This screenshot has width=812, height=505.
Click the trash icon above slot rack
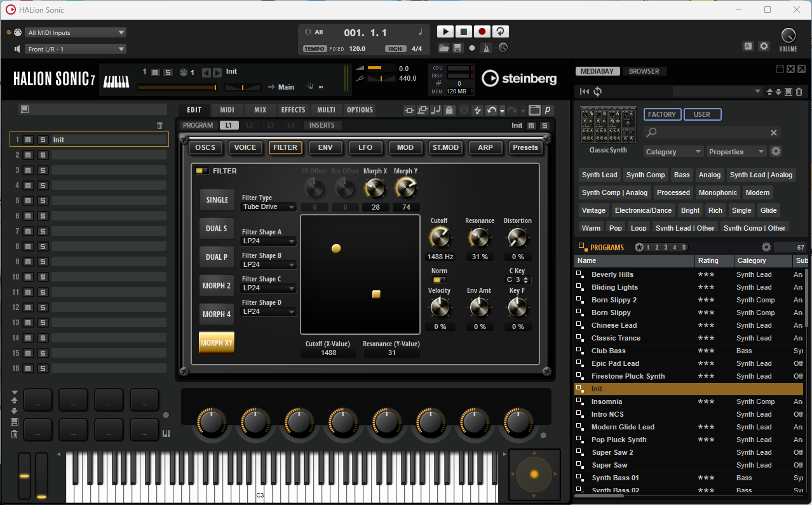click(159, 125)
